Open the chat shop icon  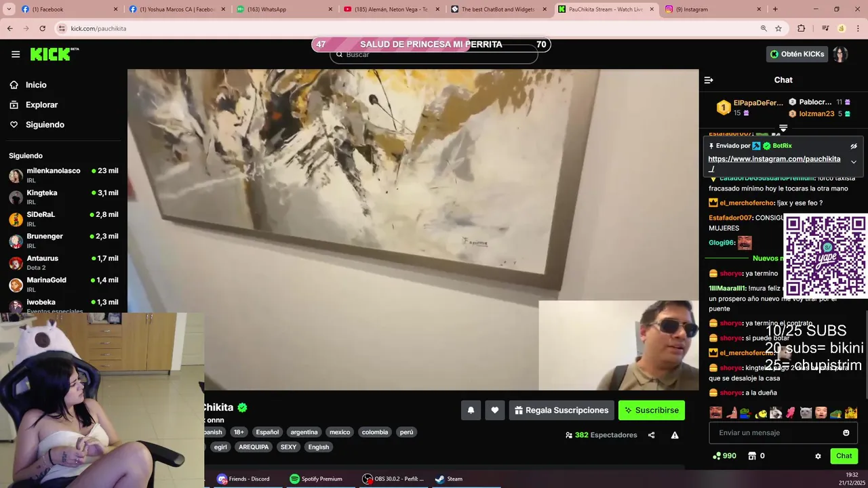pos(751,456)
